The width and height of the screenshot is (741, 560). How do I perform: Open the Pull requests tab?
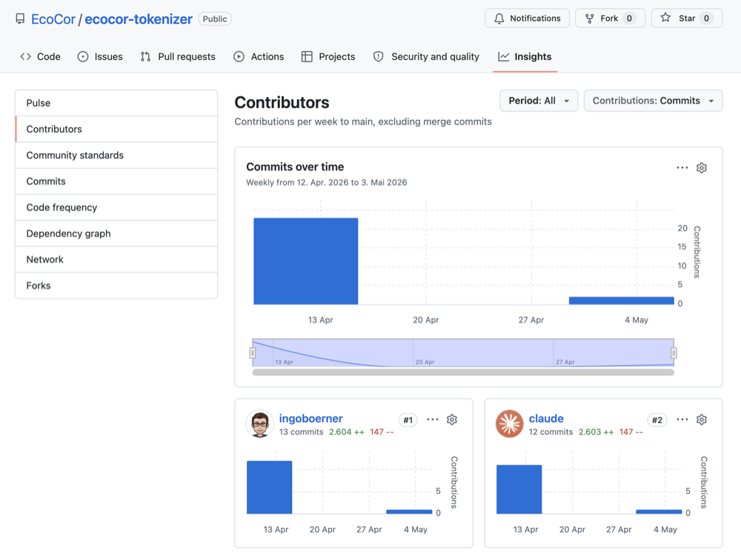178,57
